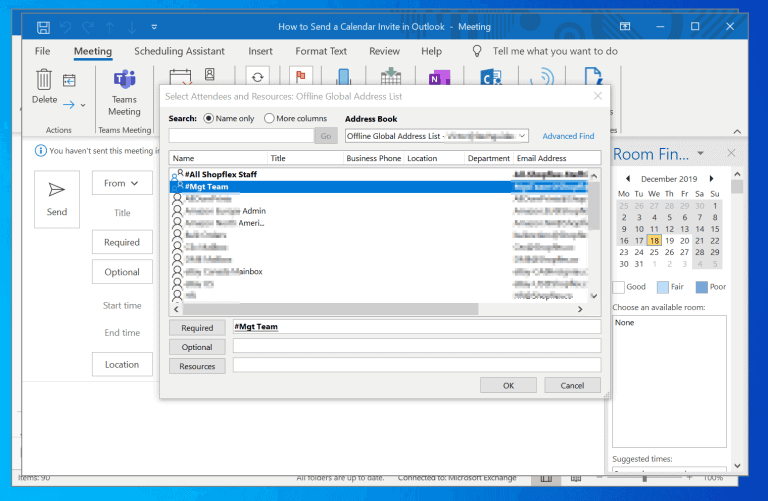Click the Resources button in dialog
768x501 pixels.
point(197,366)
